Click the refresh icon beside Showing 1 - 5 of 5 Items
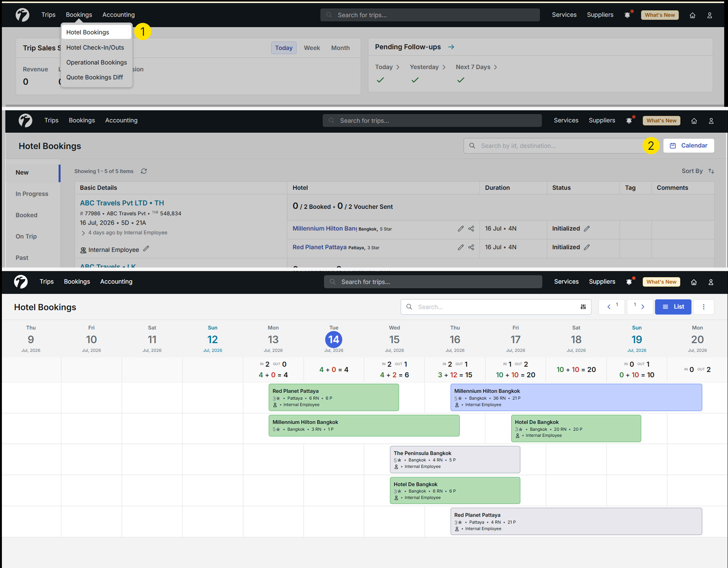728x568 pixels. (144, 171)
